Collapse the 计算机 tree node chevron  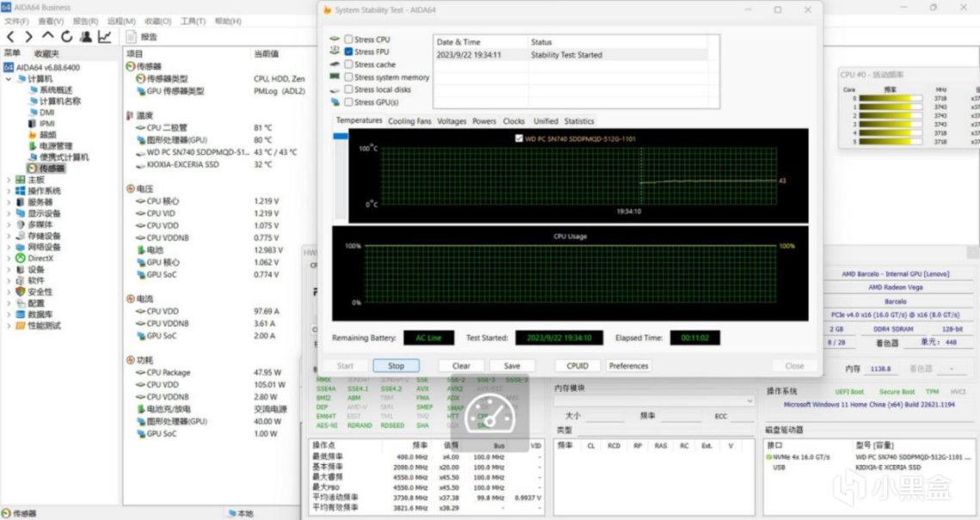(x=8, y=79)
